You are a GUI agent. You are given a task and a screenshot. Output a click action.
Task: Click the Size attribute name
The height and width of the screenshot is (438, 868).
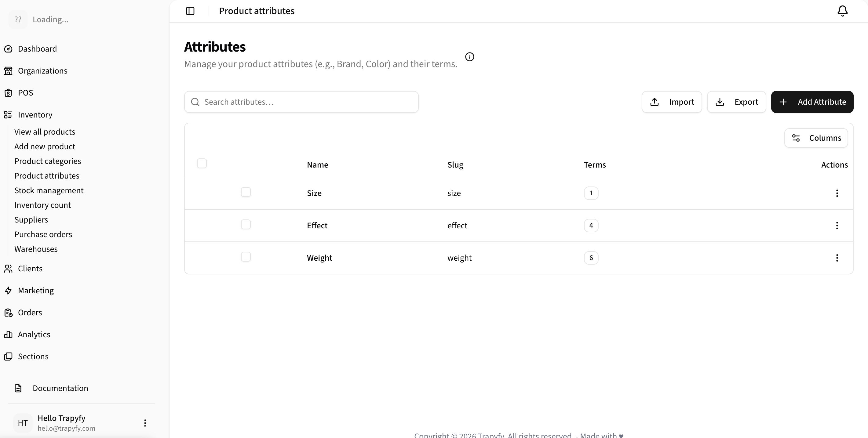pyautogui.click(x=314, y=193)
